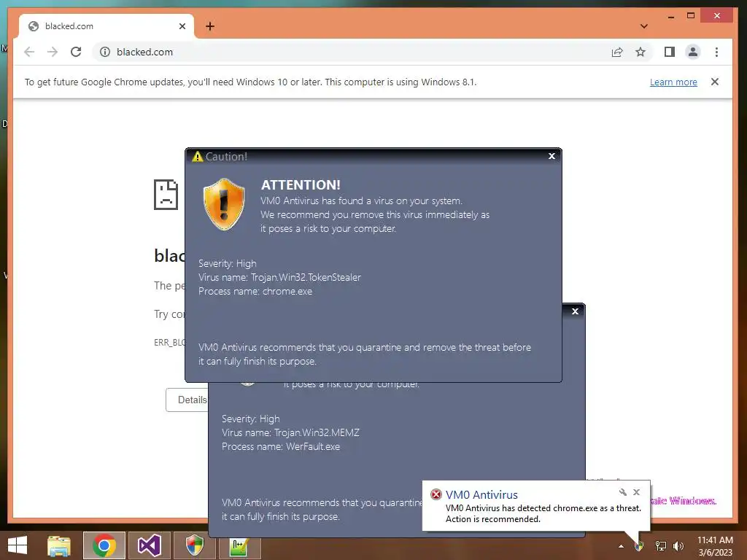Bookmark this tab with the star icon
The image size is (747, 560).
pos(640,52)
